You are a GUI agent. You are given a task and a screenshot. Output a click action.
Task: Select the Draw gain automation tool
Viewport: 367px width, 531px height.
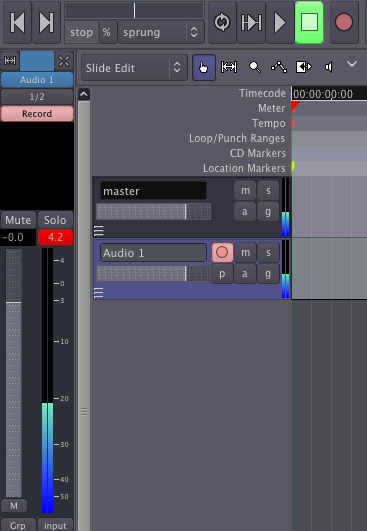[x=279, y=67]
